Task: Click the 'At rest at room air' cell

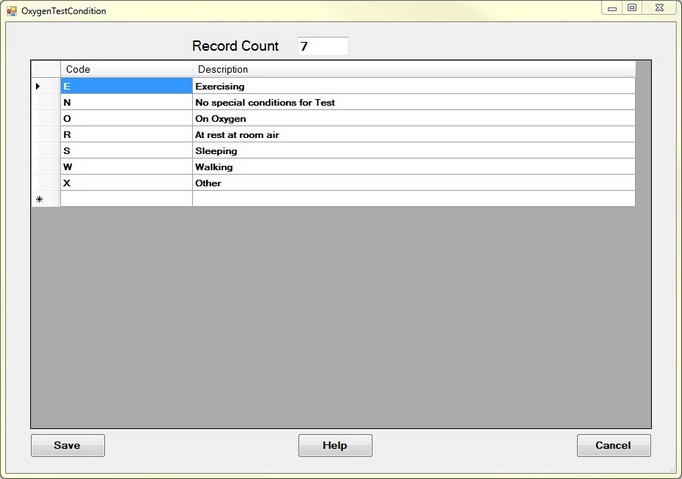Action: pyautogui.click(x=413, y=134)
